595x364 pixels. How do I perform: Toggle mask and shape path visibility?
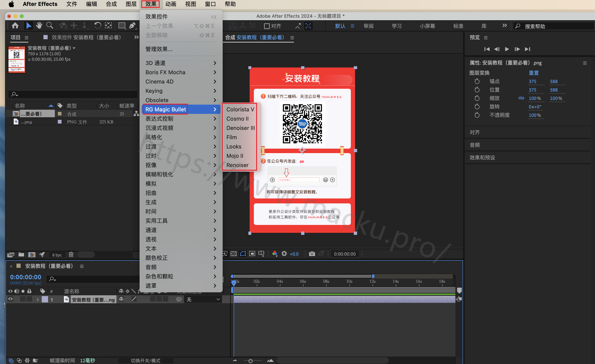[243, 254]
